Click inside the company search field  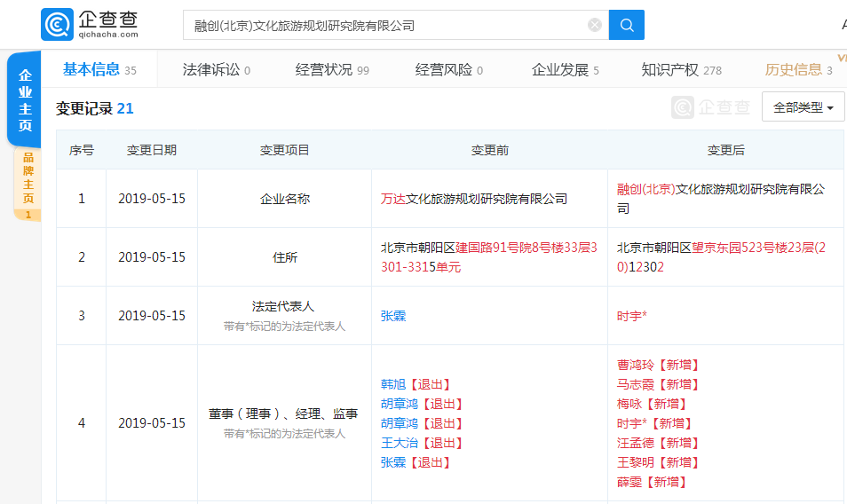coord(384,25)
